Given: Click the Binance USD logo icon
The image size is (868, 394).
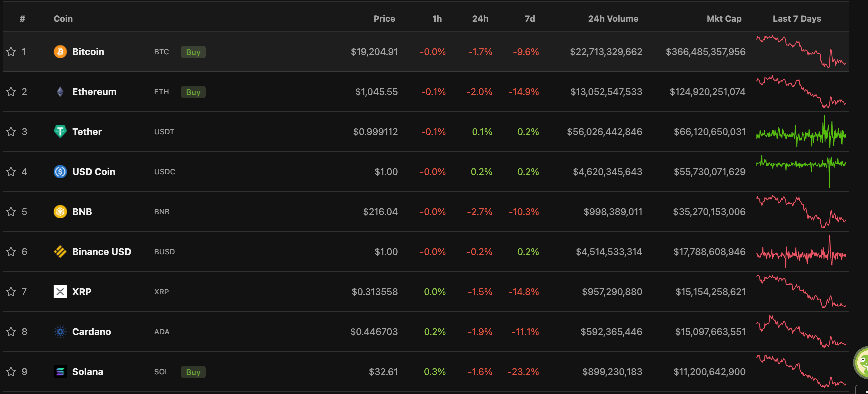Looking at the screenshot, I should pos(60,252).
